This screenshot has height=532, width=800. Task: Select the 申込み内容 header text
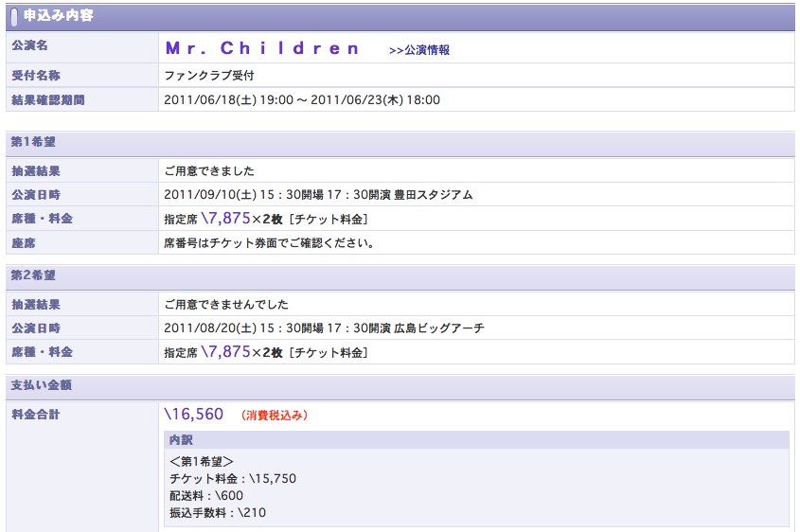58,16
